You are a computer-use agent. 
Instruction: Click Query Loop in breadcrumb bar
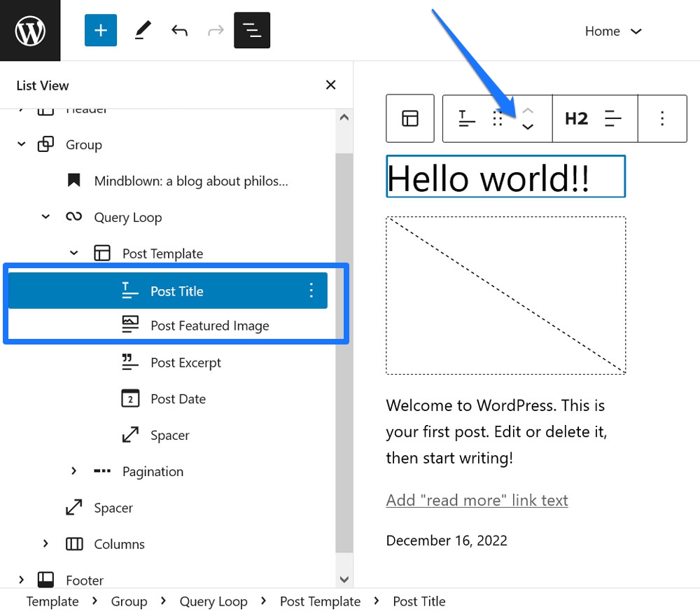[x=213, y=601]
